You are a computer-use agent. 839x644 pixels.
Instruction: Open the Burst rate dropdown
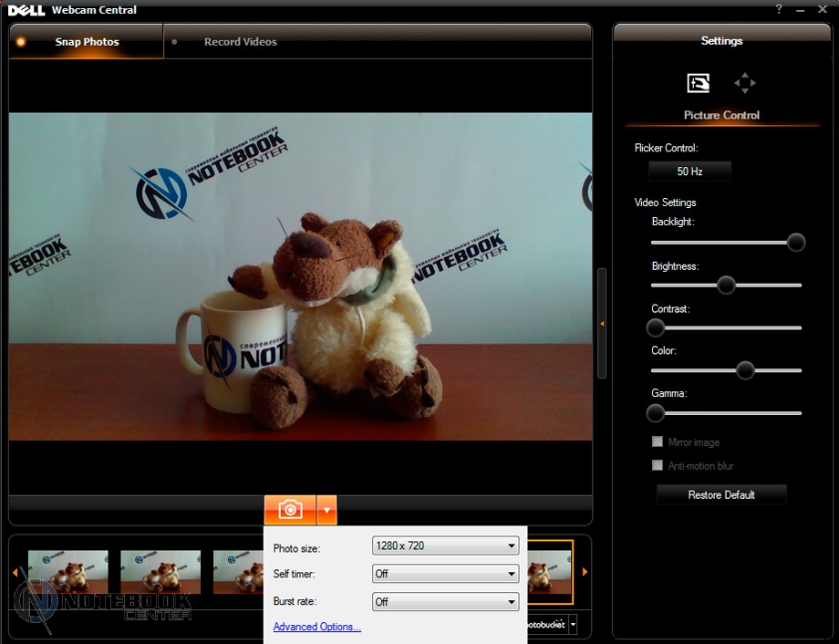(x=445, y=602)
